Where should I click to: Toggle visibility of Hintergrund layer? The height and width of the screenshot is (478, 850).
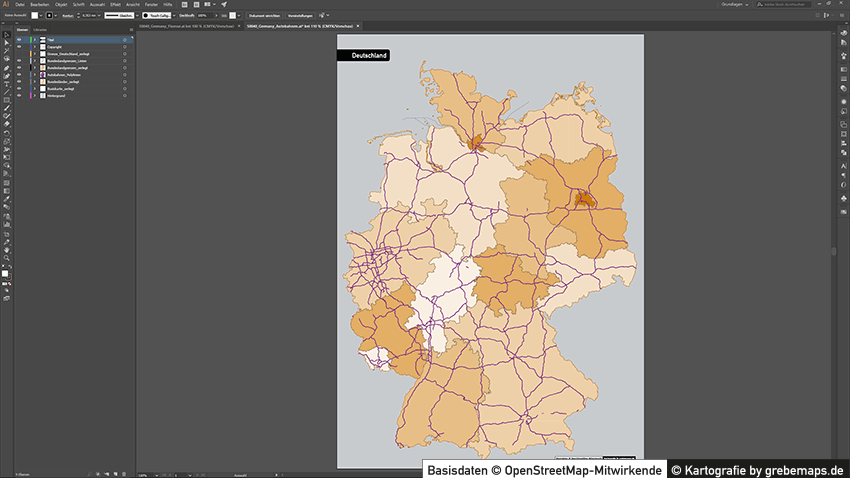pos(18,95)
